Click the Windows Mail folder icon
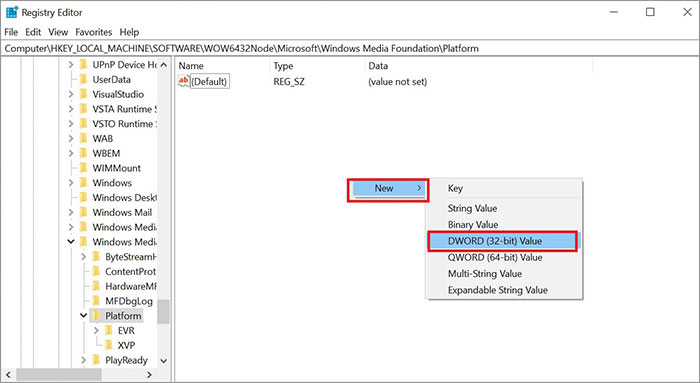This screenshot has width=700, height=383. [83, 212]
